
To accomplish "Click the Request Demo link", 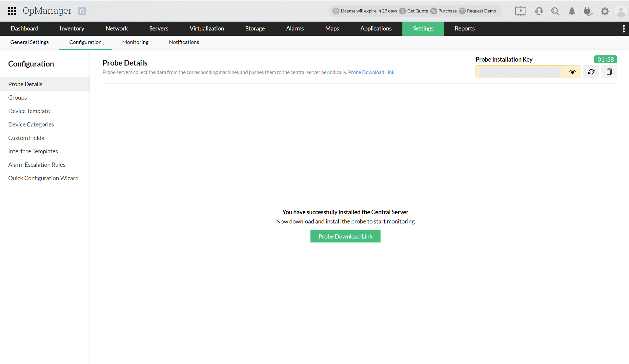I will (x=481, y=11).
